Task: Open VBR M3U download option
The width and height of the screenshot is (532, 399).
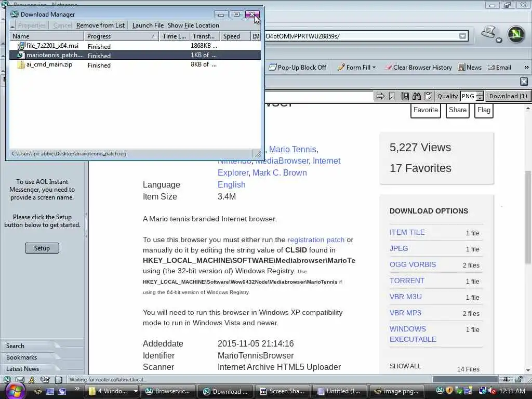Action: coord(405,297)
